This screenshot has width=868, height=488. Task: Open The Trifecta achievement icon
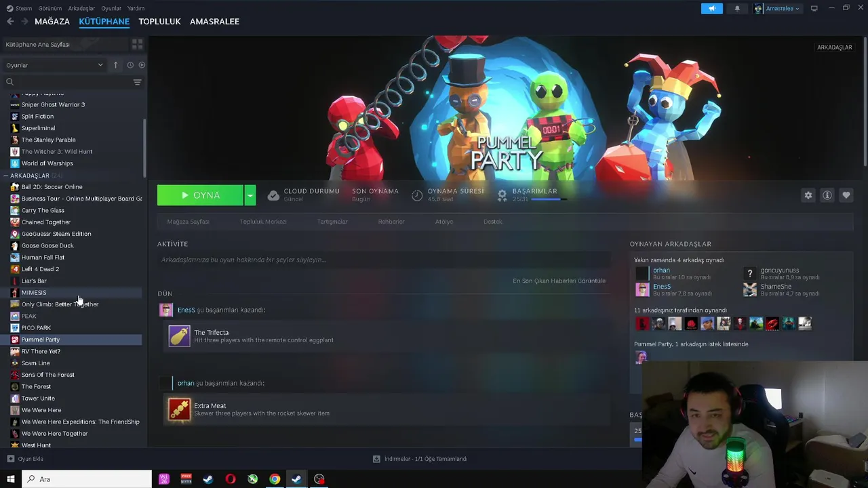pos(180,336)
